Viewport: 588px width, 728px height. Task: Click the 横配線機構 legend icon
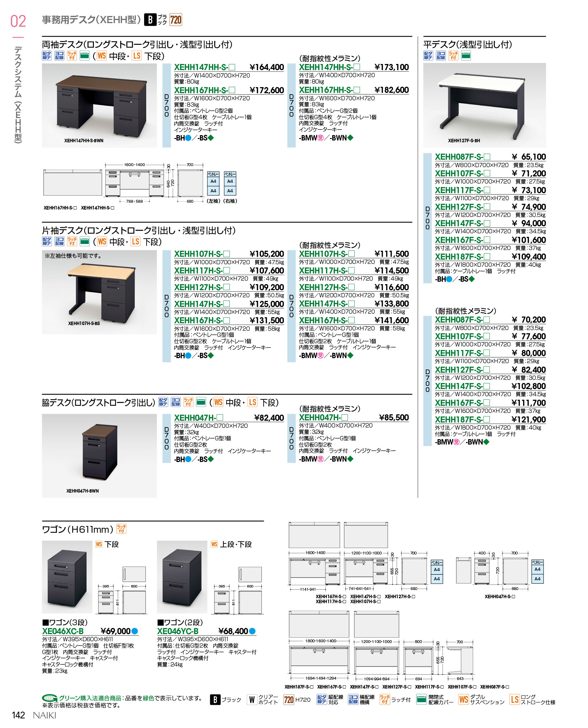353,700
